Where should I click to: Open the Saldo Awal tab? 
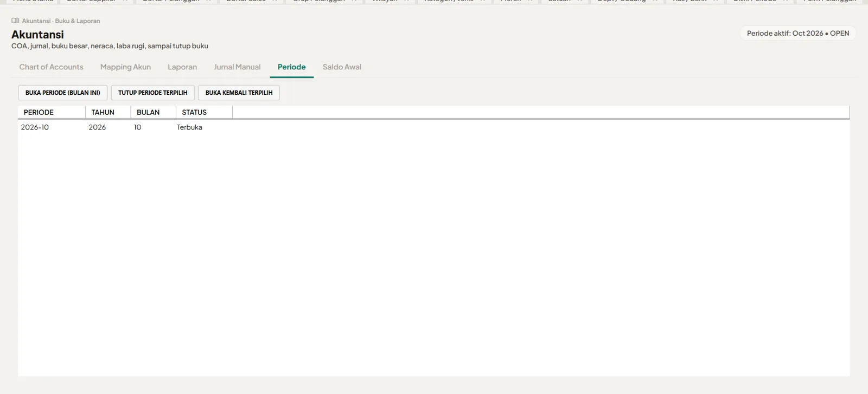coord(342,67)
